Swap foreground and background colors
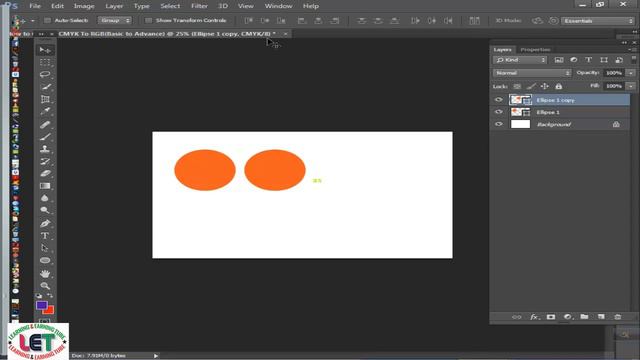 point(50,296)
